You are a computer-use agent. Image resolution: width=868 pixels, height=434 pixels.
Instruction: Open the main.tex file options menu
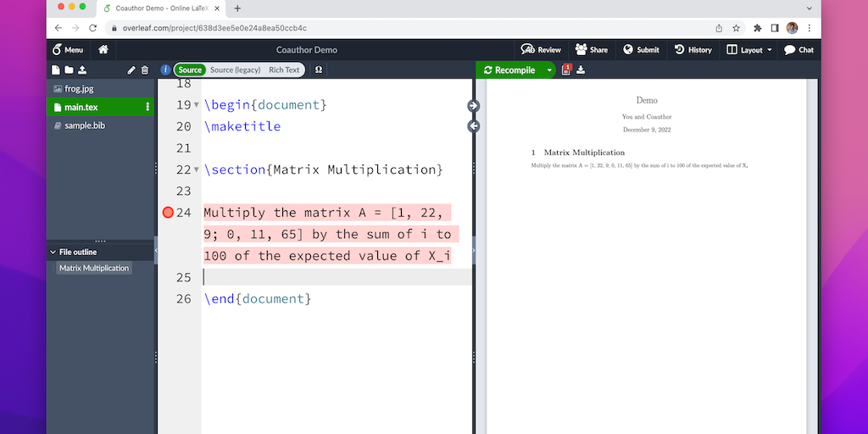[x=147, y=107]
